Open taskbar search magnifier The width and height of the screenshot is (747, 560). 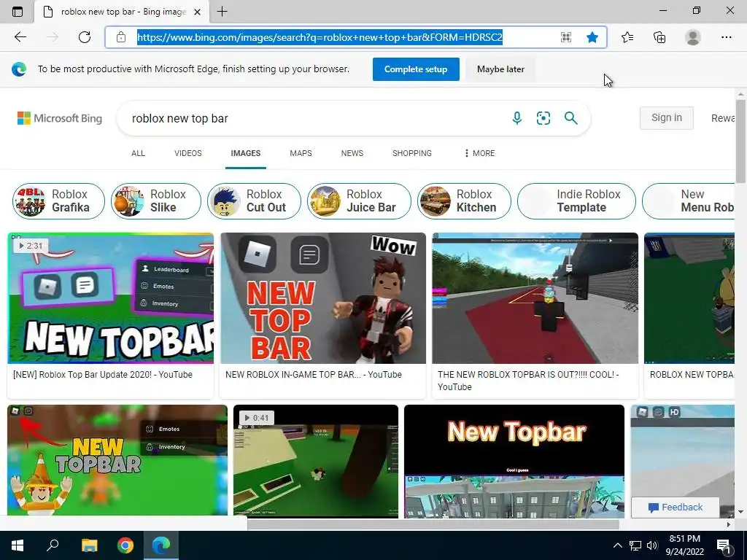tap(53, 545)
